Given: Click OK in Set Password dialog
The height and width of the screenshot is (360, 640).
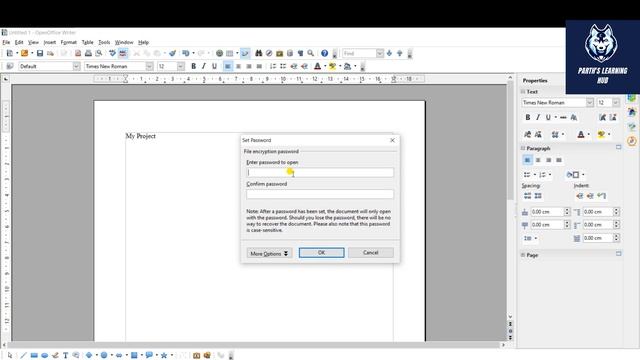Looking at the screenshot, I should click(322, 253).
